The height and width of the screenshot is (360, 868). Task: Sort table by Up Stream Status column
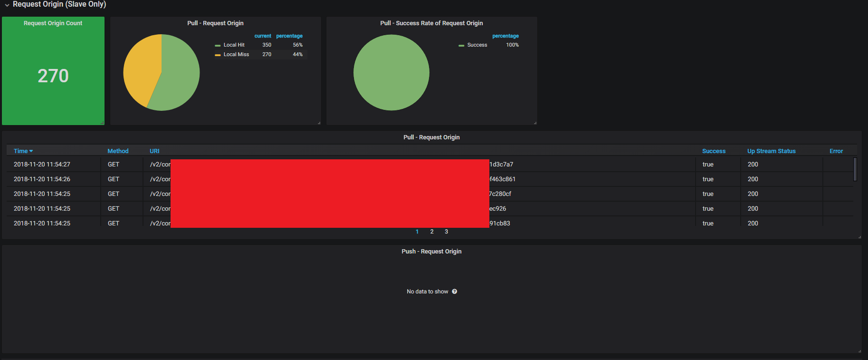point(771,151)
